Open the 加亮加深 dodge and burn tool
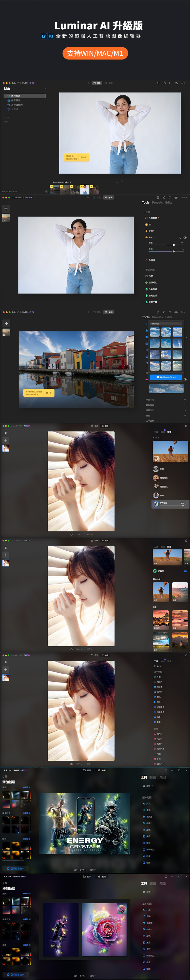Image resolution: width=190 pixels, height=980 pixels. point(151,296)
